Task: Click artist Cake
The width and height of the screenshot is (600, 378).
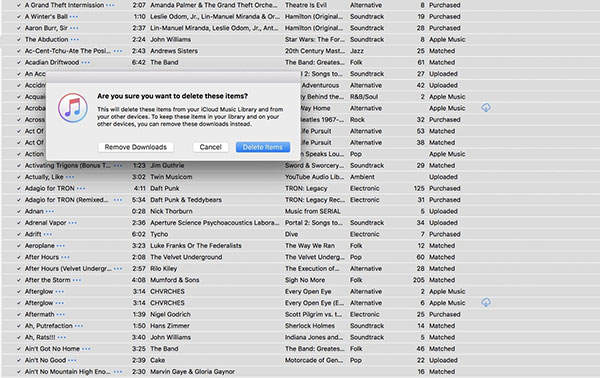Action: pyautogui.click(x=158, y=360)
